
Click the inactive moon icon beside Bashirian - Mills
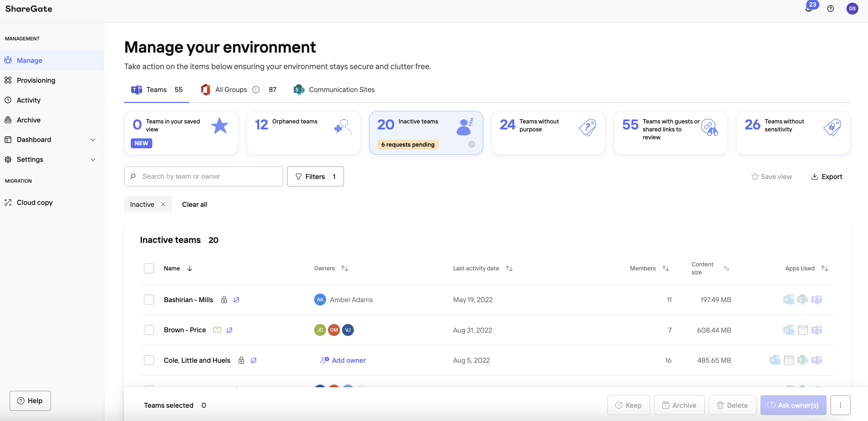click(236, 300)
